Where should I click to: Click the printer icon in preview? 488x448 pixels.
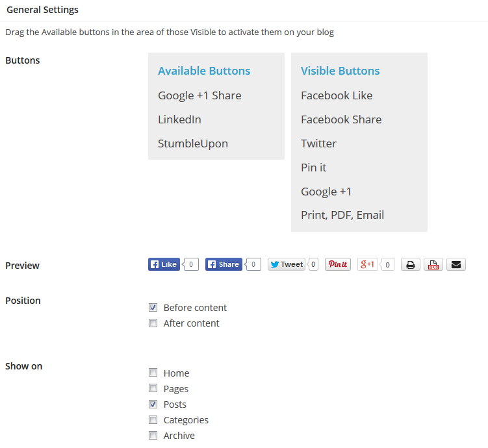410,265
